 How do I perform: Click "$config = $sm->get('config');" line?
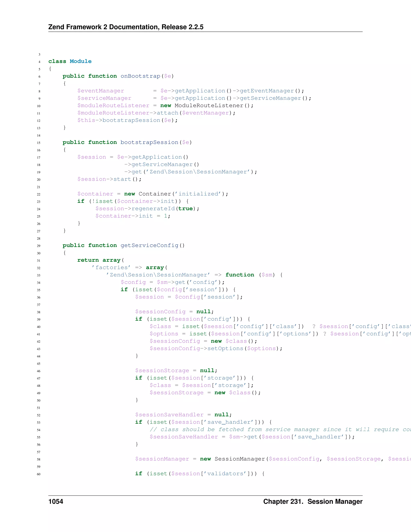[173, 282]
